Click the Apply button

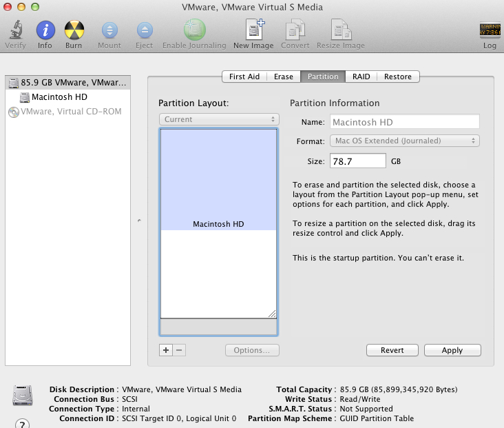point(452,350)
